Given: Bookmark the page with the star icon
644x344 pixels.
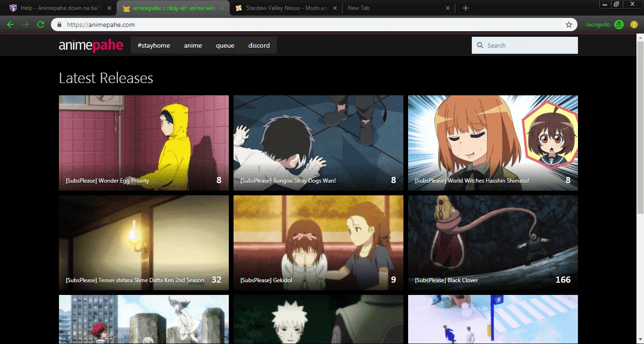Looking at the screenshot, I should click(x=569, y=25).
